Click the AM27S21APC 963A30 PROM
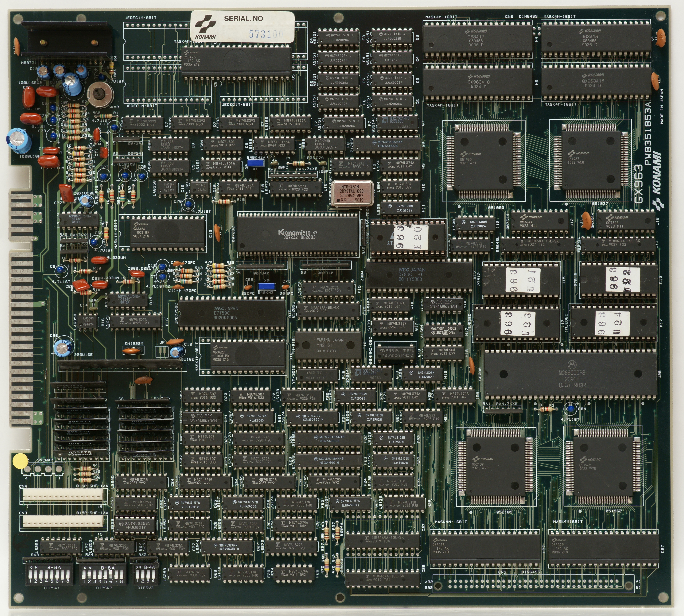This screenshot has height=616, width=684. (398, 122)
